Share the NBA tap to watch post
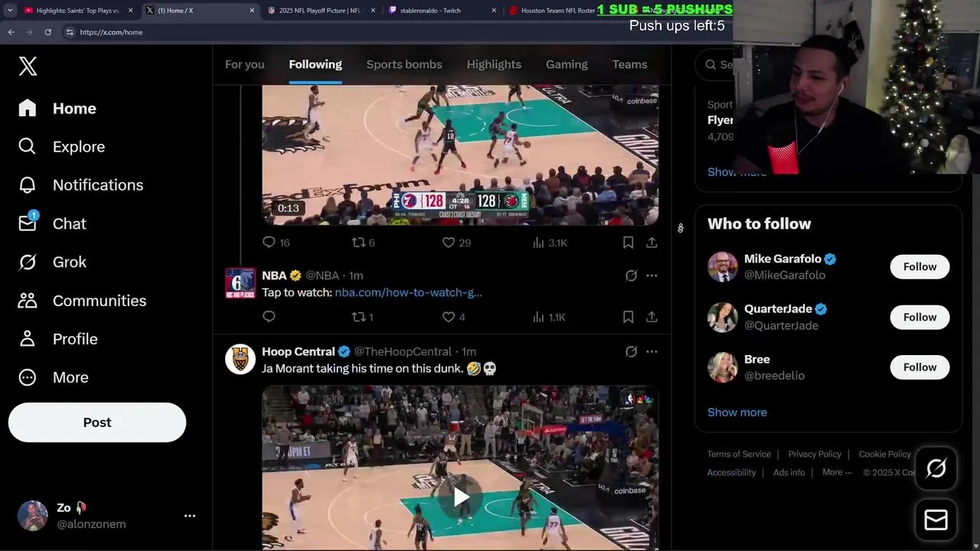This screenshot has height=551, width=980. tap(652, 317)
